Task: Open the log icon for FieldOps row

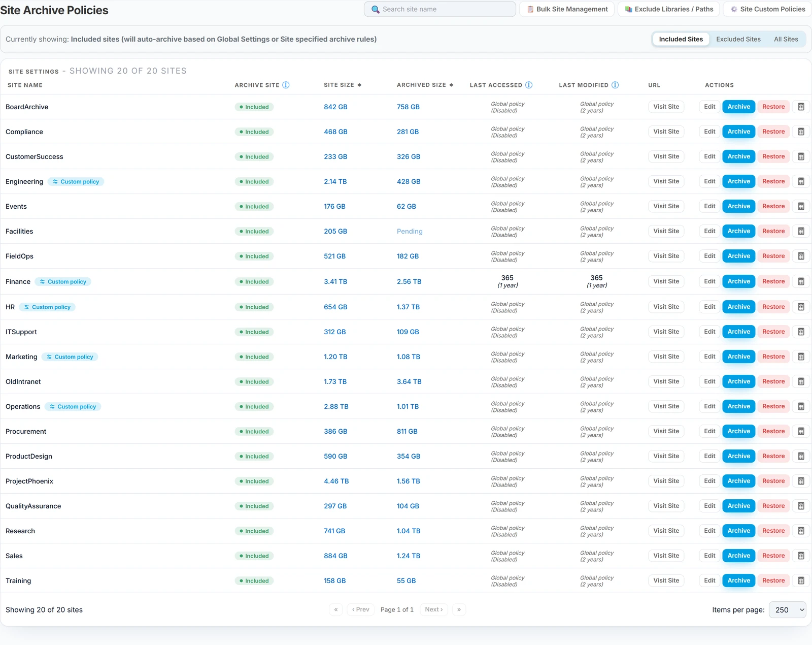Action: click(801, 256)
